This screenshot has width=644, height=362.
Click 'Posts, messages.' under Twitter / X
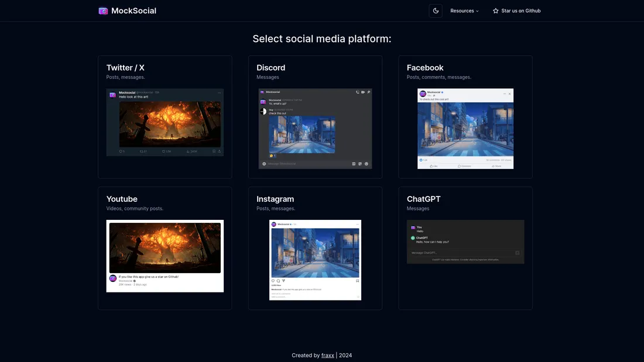(126, 77)
